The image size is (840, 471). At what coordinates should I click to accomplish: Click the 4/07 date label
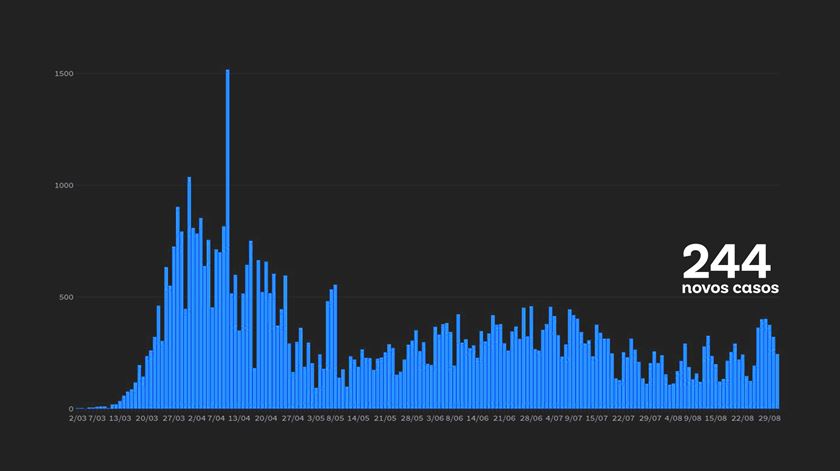pos(554,418)
